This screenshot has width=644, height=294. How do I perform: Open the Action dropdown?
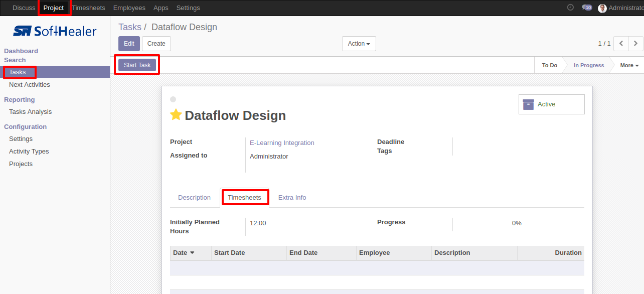coord(359,44)
